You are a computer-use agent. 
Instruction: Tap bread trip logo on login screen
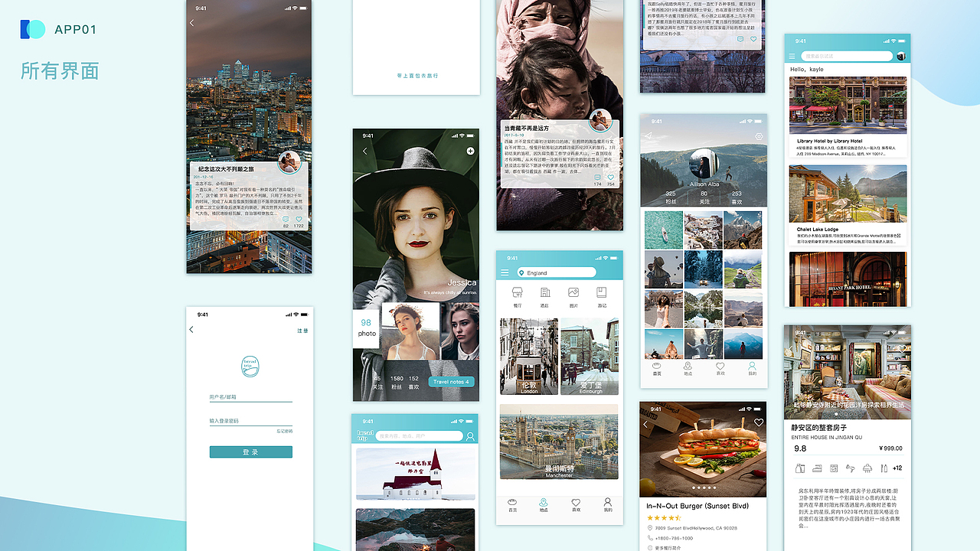(x=250, y=365)
